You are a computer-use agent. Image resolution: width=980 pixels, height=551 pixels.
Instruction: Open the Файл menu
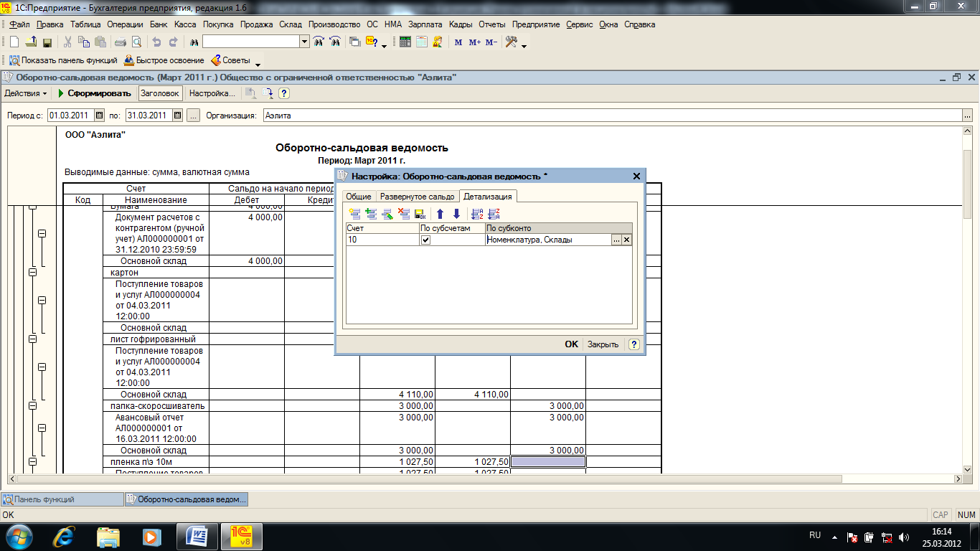(x=20, y=24)
